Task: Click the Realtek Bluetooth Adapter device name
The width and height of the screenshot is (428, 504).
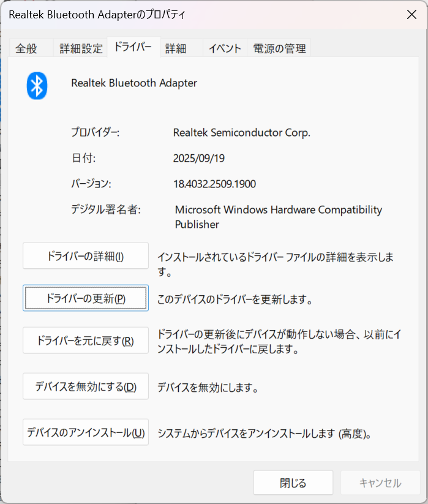Action: [x=134, y=83]
